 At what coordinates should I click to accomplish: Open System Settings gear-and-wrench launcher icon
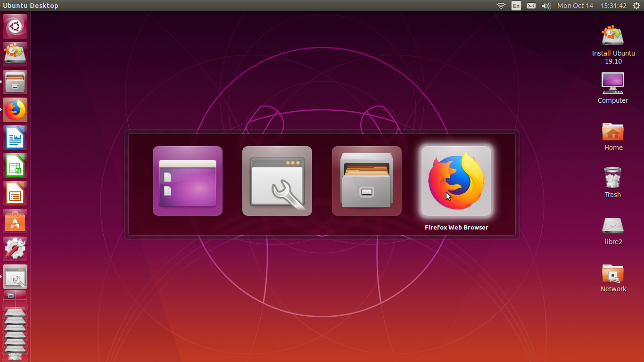(15, 249)
